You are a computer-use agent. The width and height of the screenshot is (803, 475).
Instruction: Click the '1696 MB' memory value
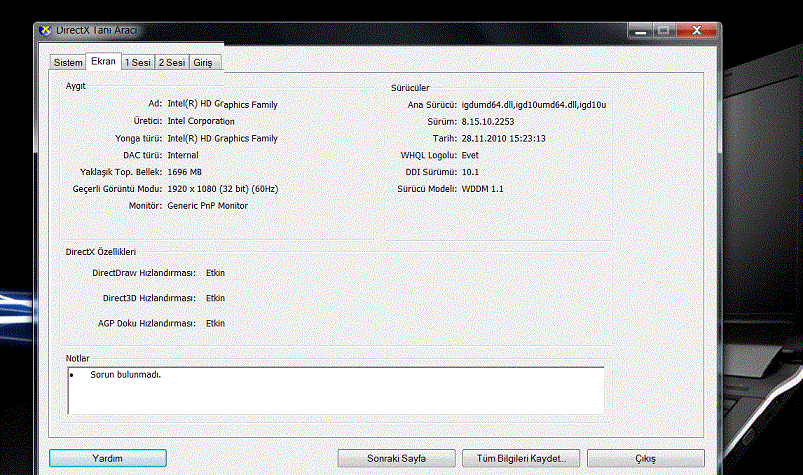point(184,172)
